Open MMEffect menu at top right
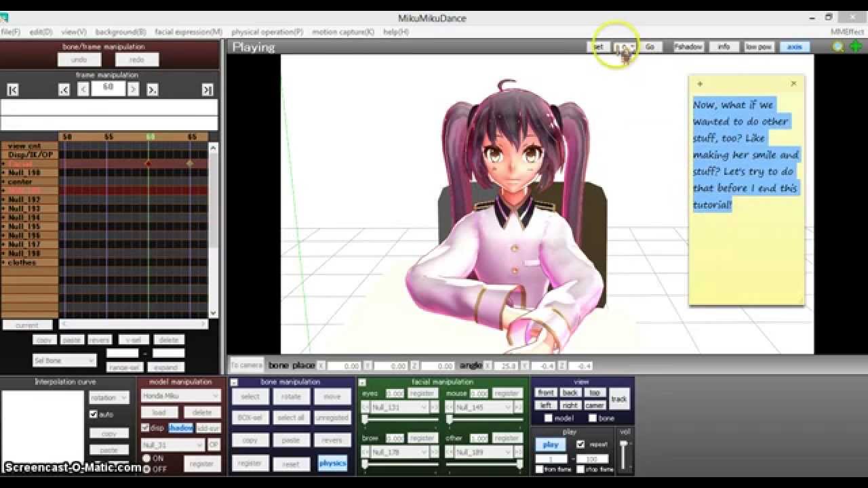The width and height of the screenshot is (868, 488). tap(847, 32)
